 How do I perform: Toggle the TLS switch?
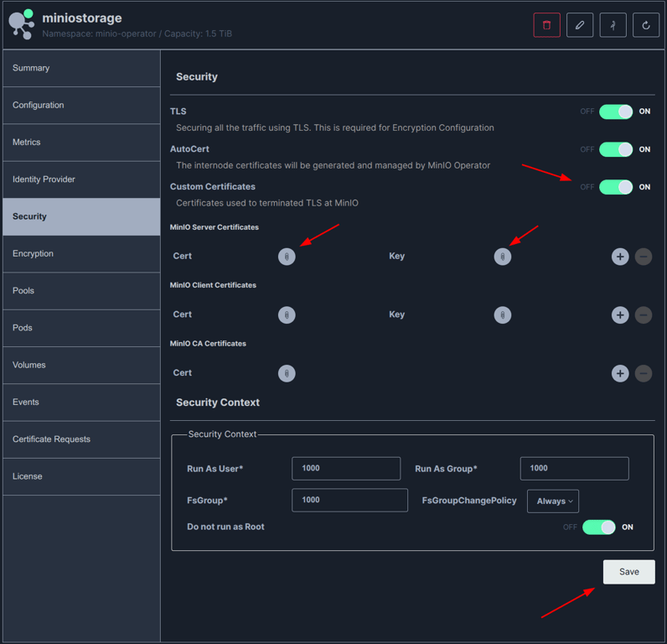pyautogui.click(x=616, y=112)
